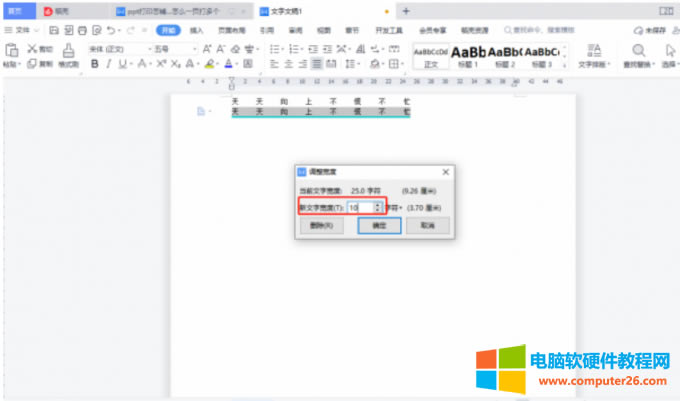Click the Copy icon
This screenshot has height=401, width=680.
click(32, 64)
